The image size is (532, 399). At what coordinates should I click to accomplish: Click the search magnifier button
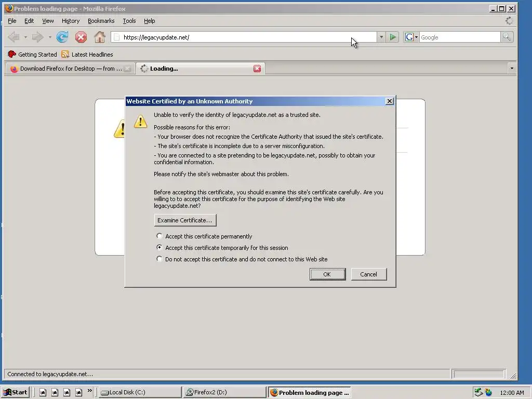[507, 37]
